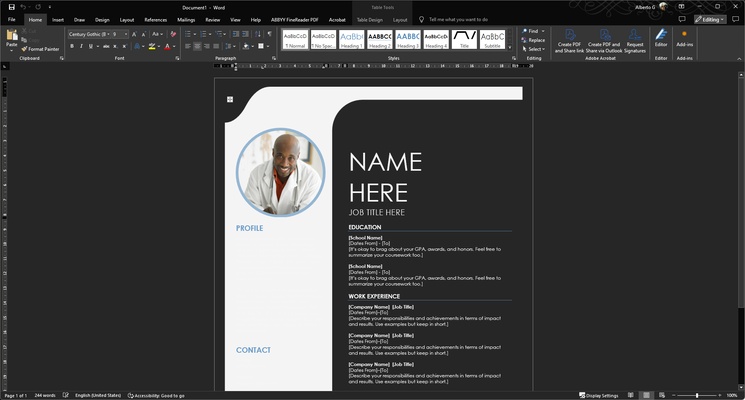745x400 pixels.
Task: Switch to Read Mode view in status bar
Action: coord(630,395)
